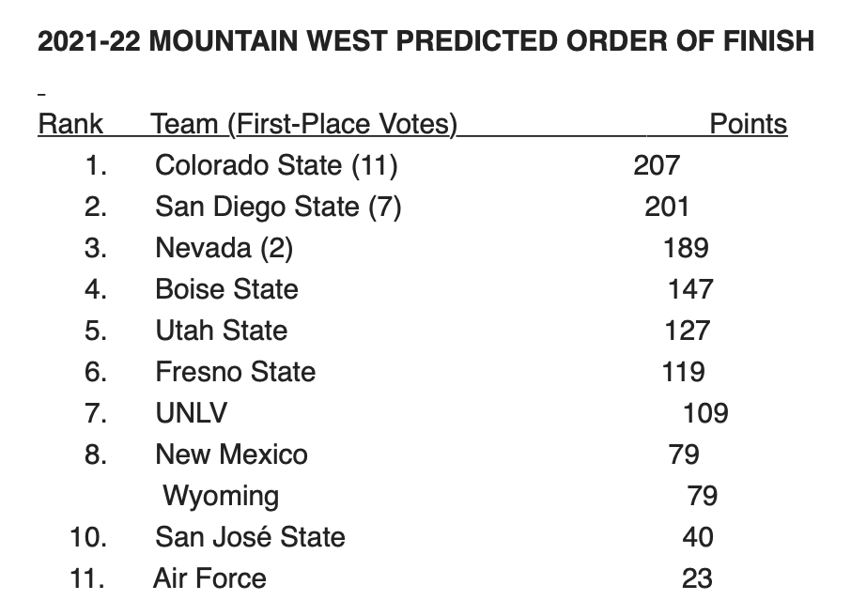This screenshot has height=616, width=851.
Task: Select Colorado State (11) team name
Action: click(x=276, y=165)
